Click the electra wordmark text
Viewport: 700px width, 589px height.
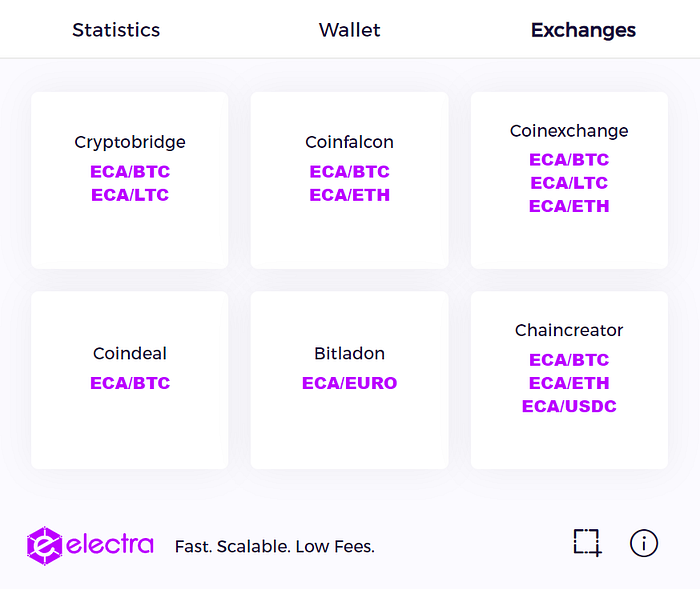tap(110, 544)
